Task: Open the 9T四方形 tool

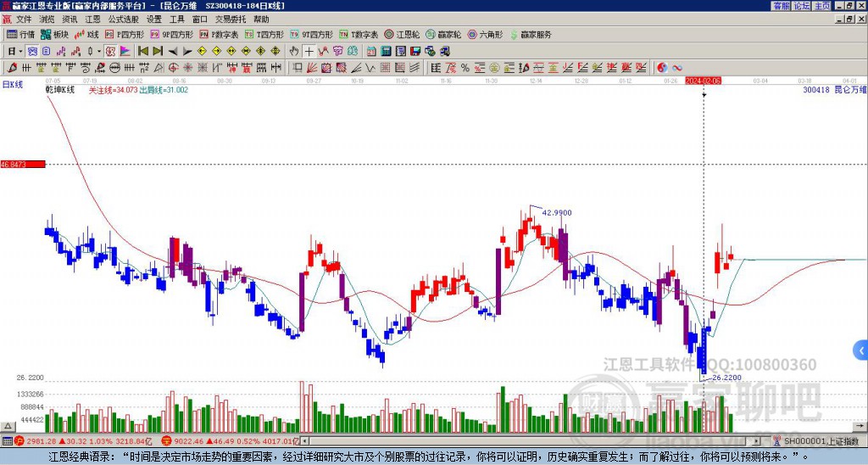Action: [311, 34]
